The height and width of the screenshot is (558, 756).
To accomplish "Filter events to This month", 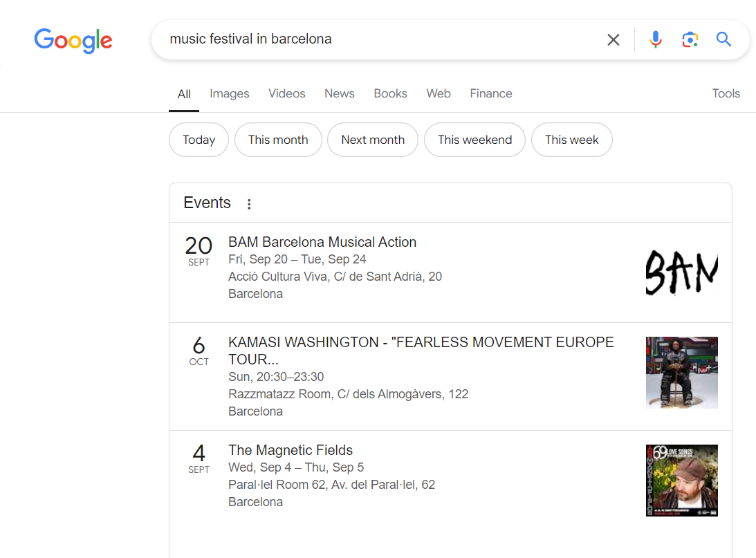I will click(x=278, y=139).
